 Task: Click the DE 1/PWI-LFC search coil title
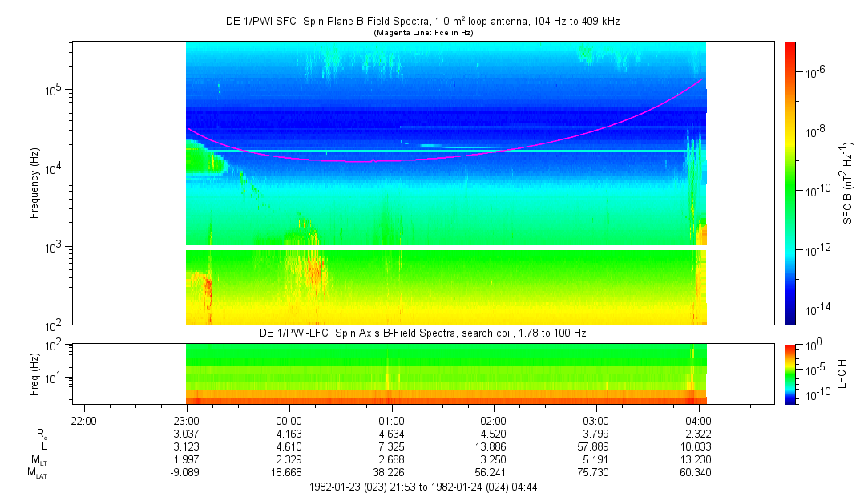(x=422, y=333)
